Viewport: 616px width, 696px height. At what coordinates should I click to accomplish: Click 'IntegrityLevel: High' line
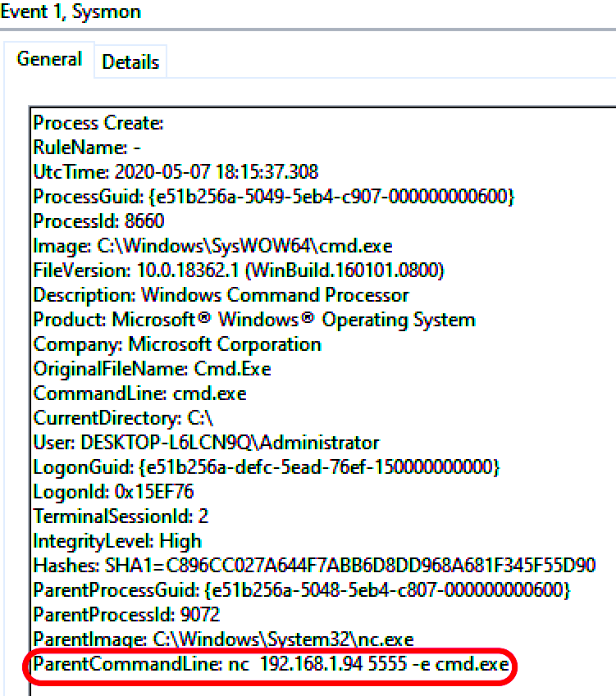pos(117,541)
